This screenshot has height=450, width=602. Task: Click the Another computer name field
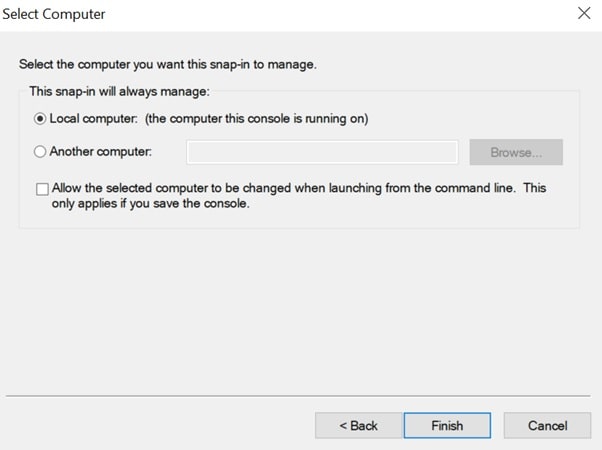pyautogui.click(x=321, y=152)
